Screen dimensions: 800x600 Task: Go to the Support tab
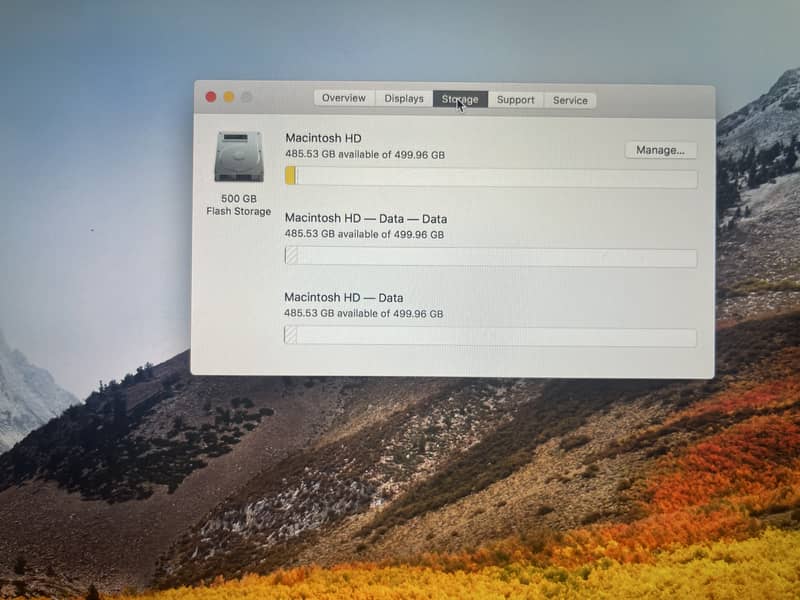(x=516, y=100)
